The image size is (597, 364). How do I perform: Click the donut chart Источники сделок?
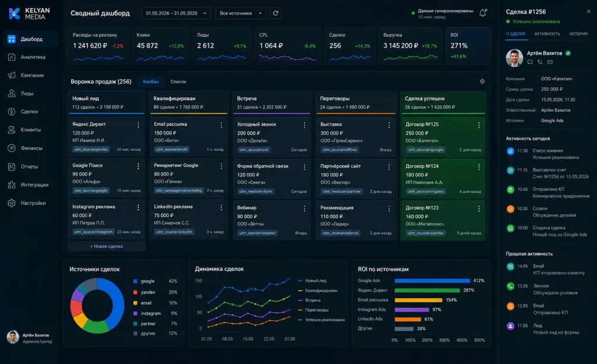pos(97,306)
